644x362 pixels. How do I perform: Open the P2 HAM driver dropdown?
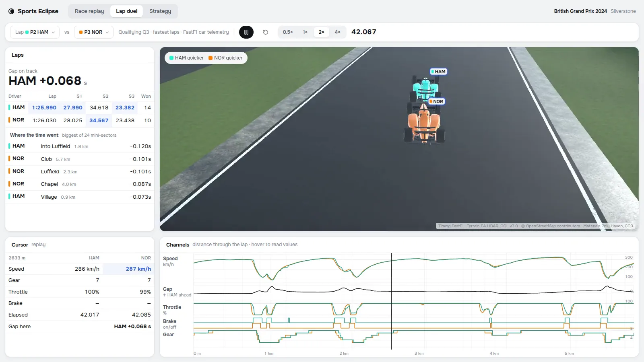pos(35,32)
